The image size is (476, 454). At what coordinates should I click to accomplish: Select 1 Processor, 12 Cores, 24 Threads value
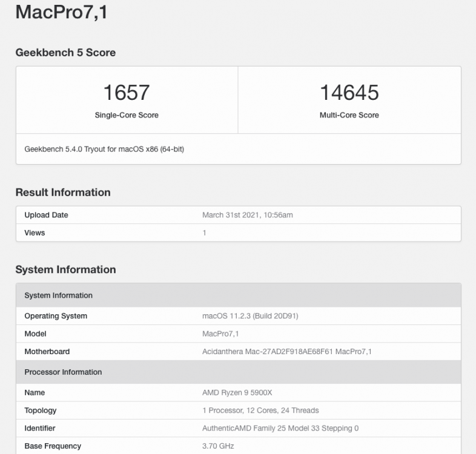click(260, 410)
